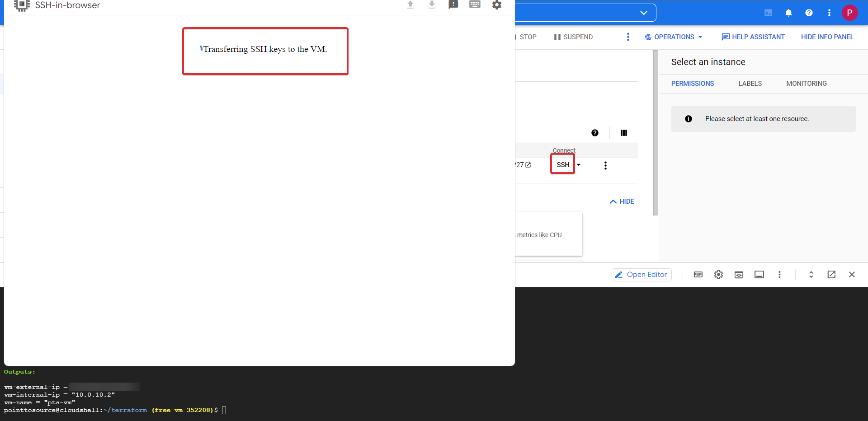Switch to the MONITORING tab

click(807, 84)
